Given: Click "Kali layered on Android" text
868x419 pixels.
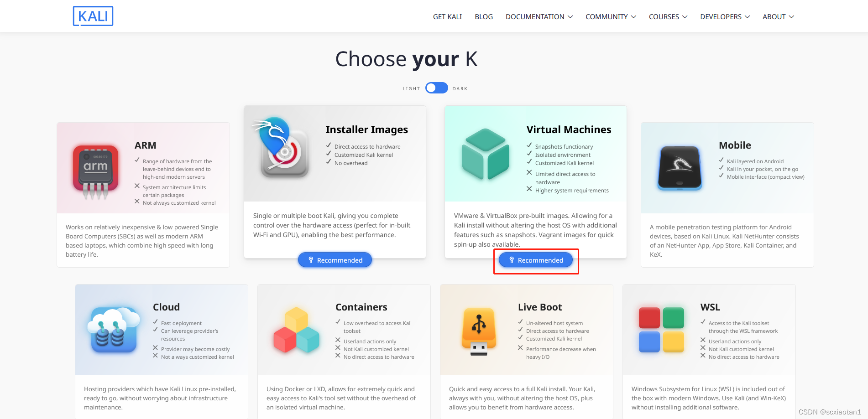Looking at the screenshot, I should pyautogui.click(x=755, y=161).
